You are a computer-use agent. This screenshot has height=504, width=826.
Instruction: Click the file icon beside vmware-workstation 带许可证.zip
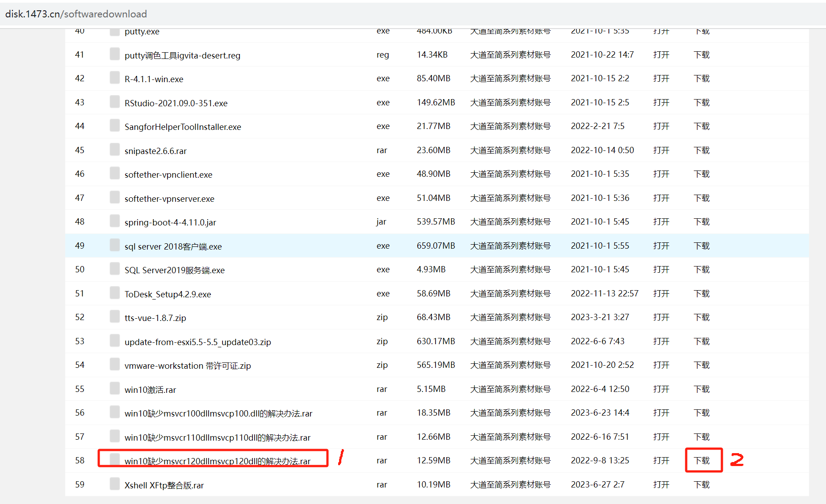(x=115, y=364)
